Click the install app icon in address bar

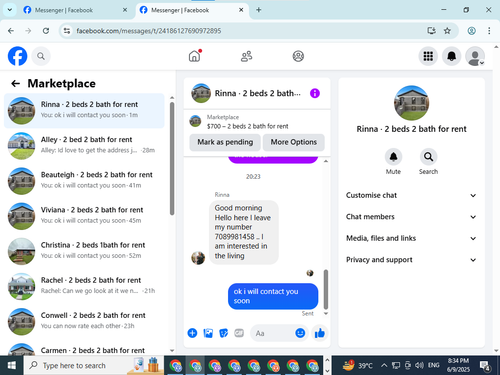click(x=431, y=31)
